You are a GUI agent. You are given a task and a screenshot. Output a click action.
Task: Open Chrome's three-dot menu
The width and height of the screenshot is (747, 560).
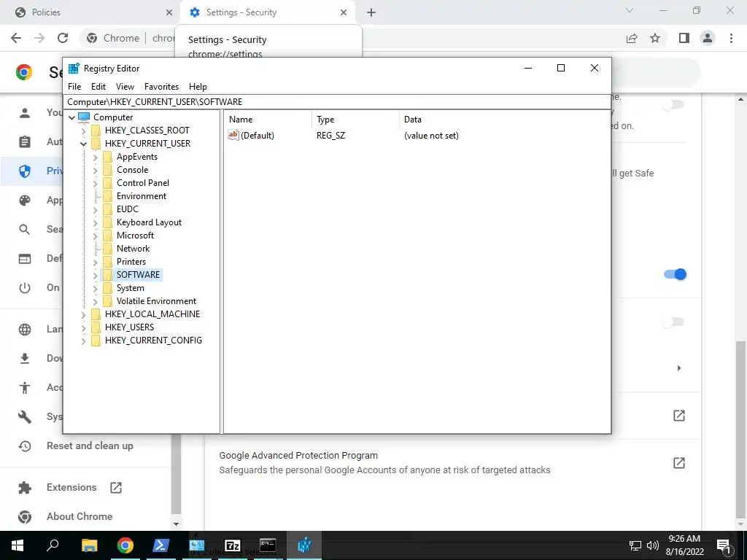[x=731, y=38]
